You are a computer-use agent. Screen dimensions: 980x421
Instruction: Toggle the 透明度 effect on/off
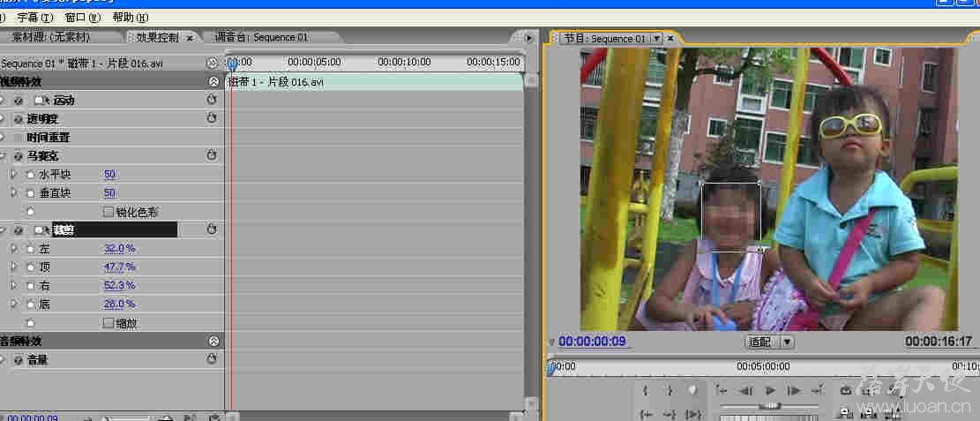(19, 118)
